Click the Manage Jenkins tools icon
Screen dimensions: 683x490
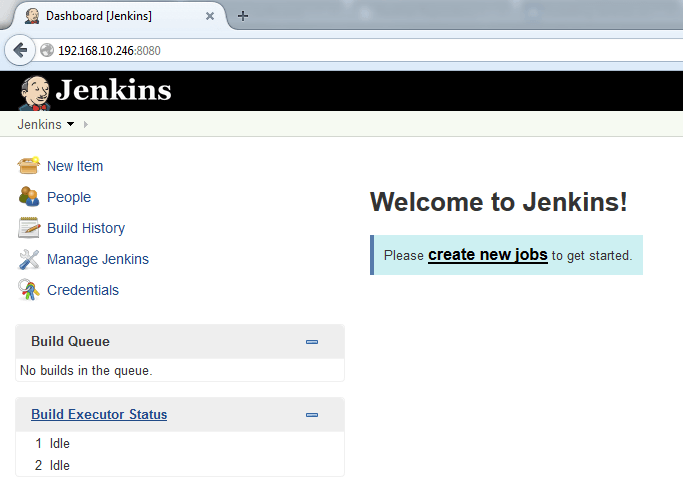tap(29, 259)
